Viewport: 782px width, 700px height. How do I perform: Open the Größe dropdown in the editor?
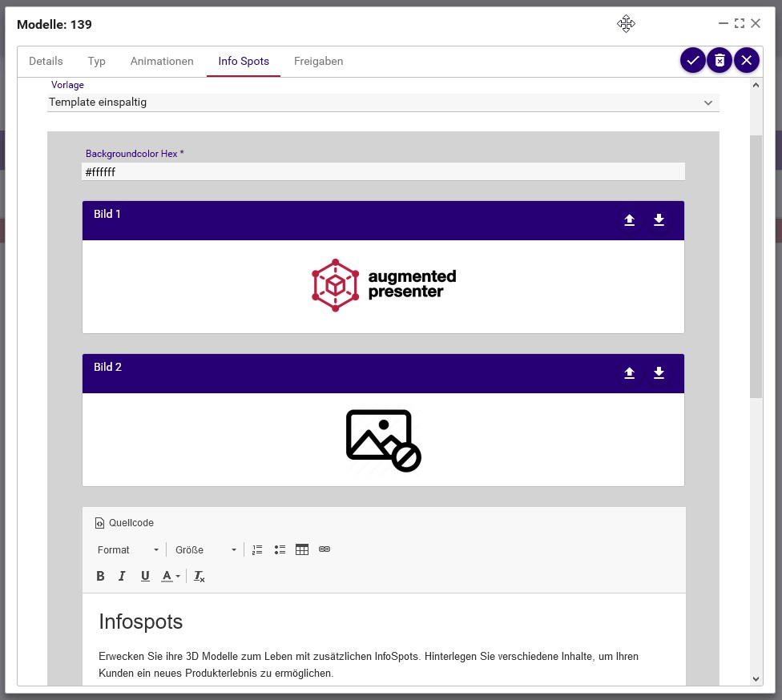pos(204,549)
